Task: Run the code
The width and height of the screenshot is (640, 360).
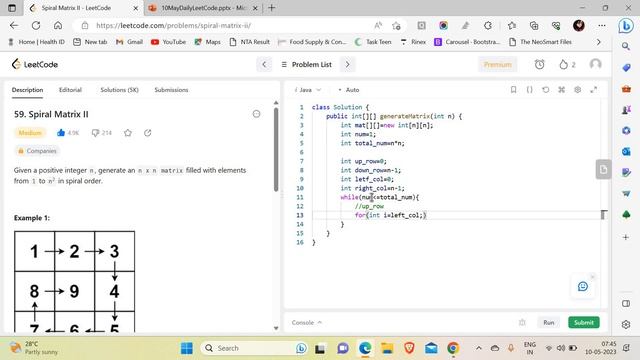Action: (549, 322)
